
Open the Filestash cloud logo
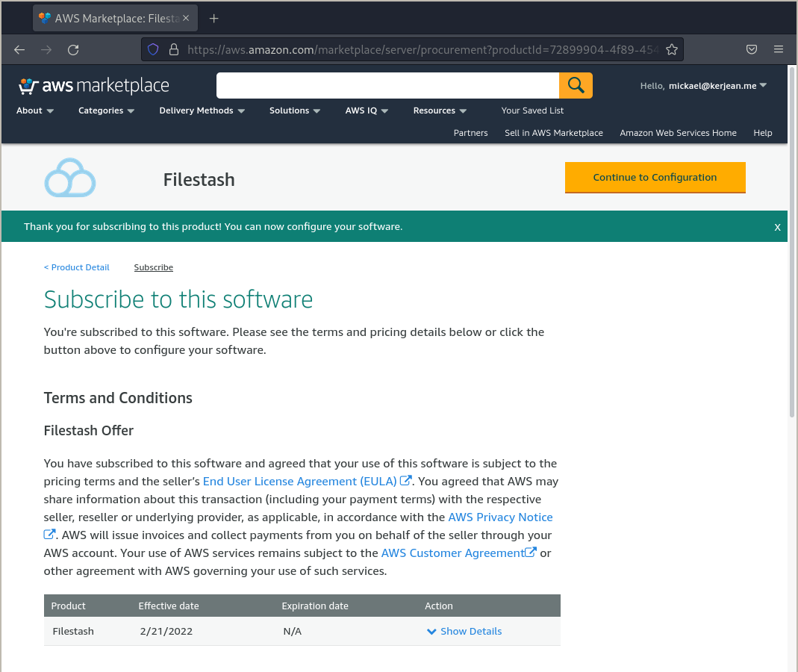click(69, 178)
